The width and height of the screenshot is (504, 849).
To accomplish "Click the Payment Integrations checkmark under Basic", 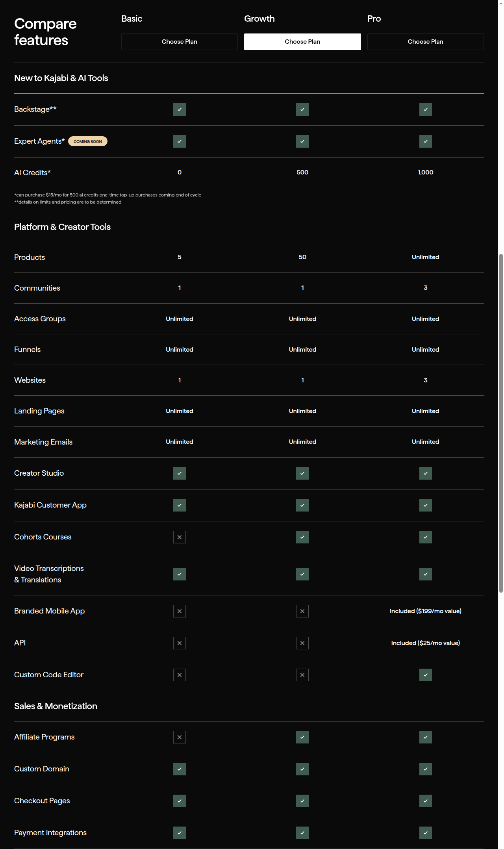I will point(180,833).
